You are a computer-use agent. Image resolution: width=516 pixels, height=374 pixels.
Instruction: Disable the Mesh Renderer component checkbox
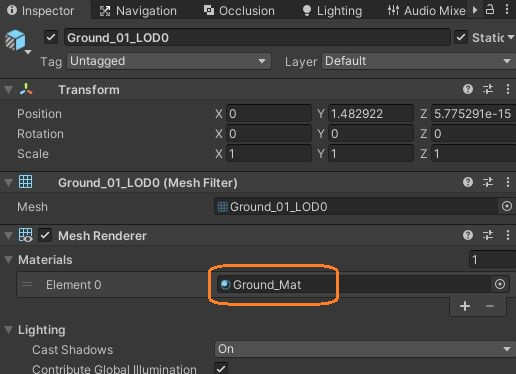coord(45,235)
